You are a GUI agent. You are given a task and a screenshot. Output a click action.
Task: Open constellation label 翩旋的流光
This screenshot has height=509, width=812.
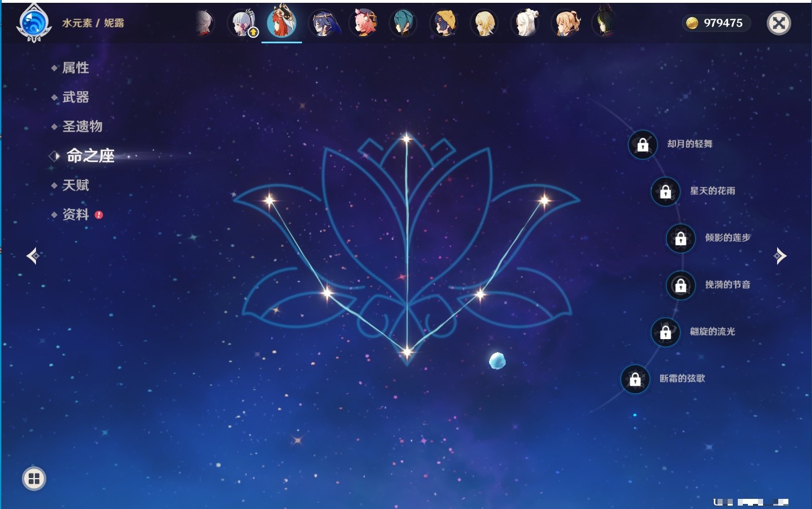712,331
